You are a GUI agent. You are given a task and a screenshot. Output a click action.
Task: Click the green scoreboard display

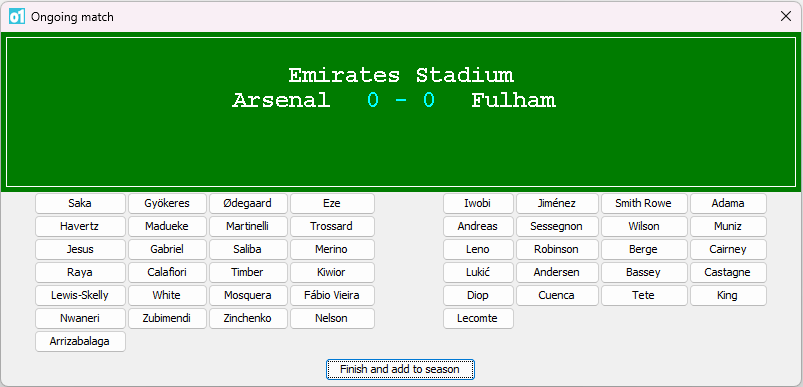[x=401, y=112]
